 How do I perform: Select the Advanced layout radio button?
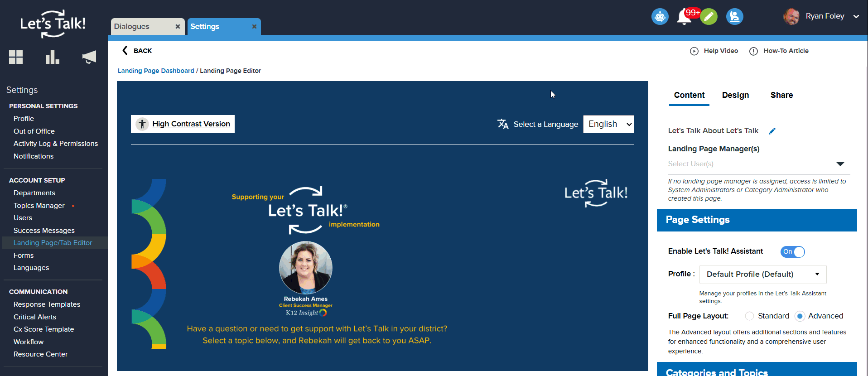[800, 316]
